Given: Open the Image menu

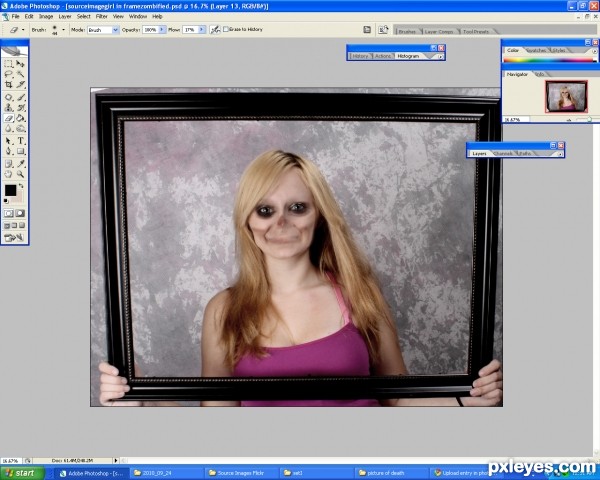Looking at the screenshot, I should pyautogui.click(x=46, y=16).
